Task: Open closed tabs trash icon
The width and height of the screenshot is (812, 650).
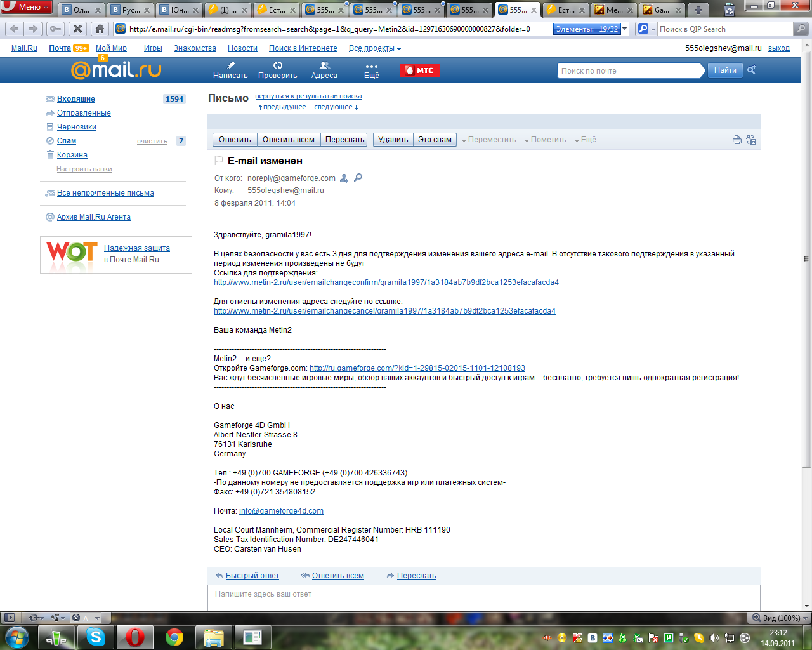Action: click(x=730, y=10)
